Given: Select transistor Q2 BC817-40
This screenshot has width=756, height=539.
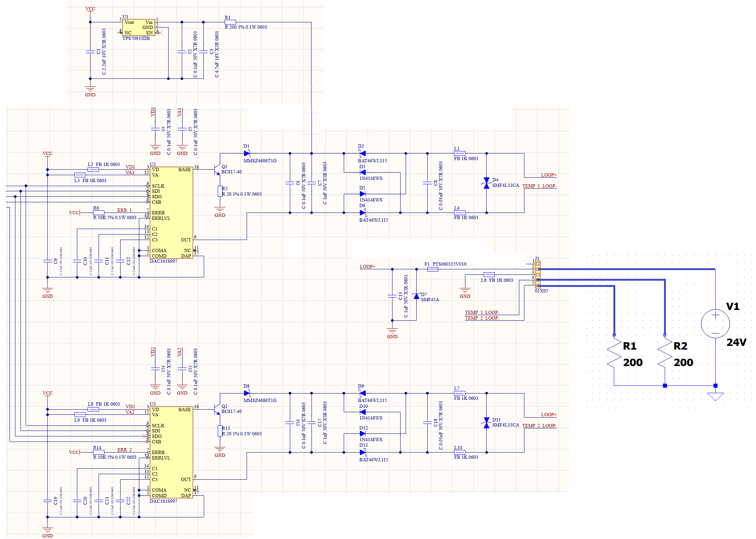Looking at the screenshot, I should point(217,409).
